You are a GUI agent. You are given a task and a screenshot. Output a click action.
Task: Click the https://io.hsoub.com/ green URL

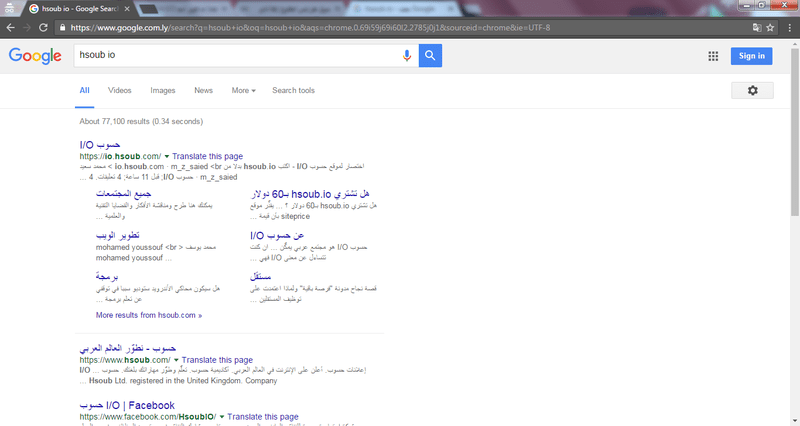(120, 156)
